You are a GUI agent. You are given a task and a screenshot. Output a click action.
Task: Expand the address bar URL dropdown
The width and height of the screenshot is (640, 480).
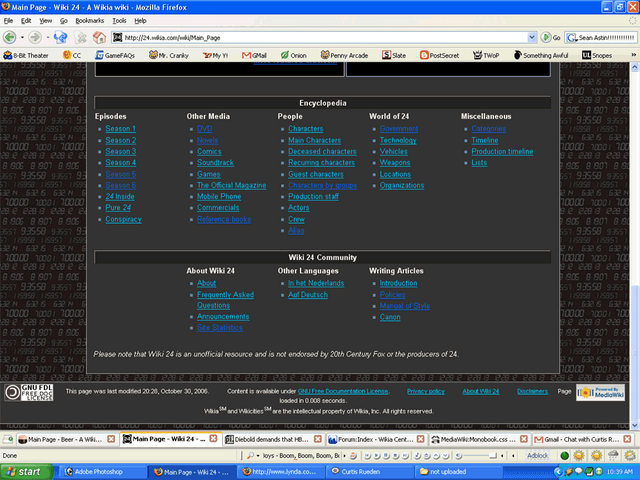pos(531,38)
